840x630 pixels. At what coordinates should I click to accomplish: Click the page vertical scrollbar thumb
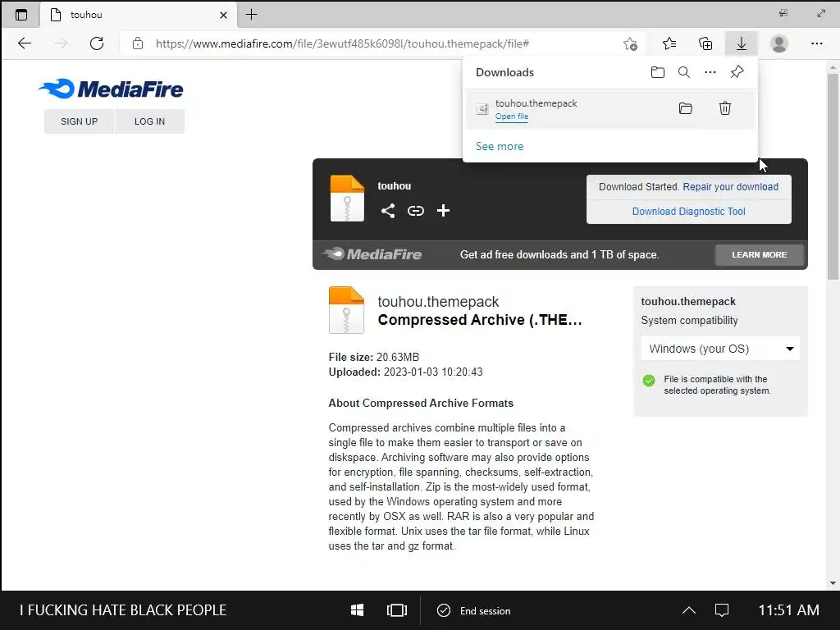(x=833, y=177)
